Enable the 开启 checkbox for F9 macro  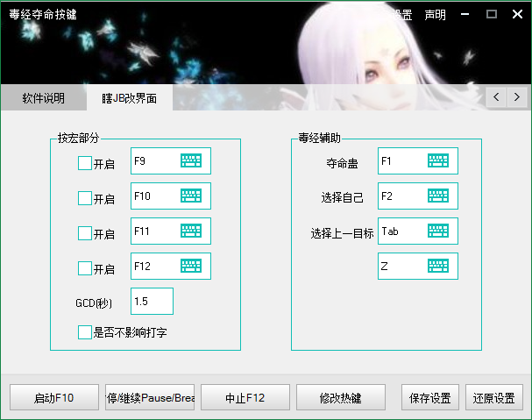coord(85,163)
